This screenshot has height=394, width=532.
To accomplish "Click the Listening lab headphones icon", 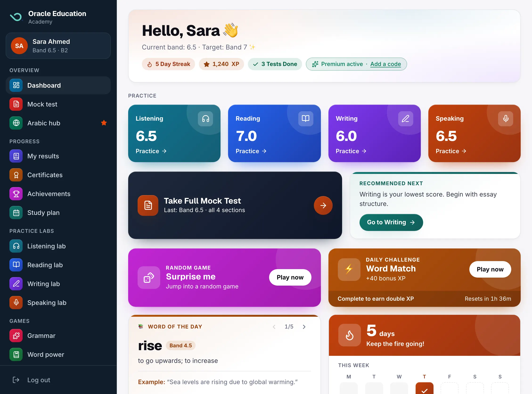I will point(16,246).
